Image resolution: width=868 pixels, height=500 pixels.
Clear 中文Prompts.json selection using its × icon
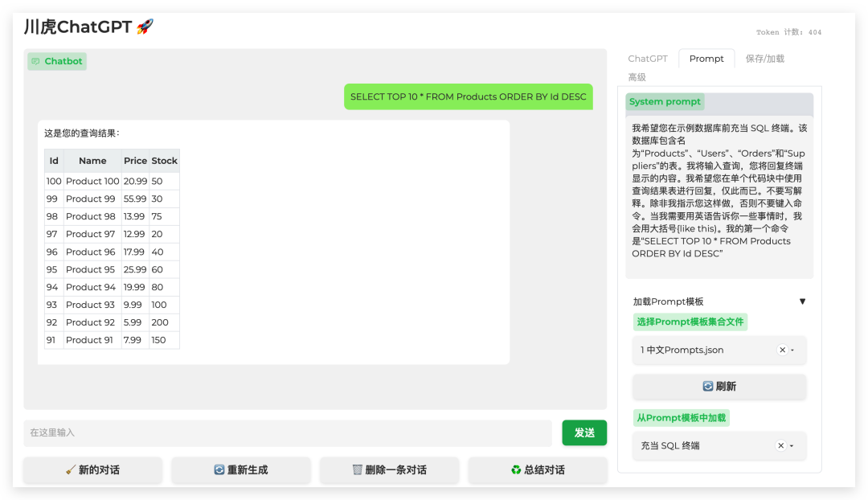(x=781, y=350)
